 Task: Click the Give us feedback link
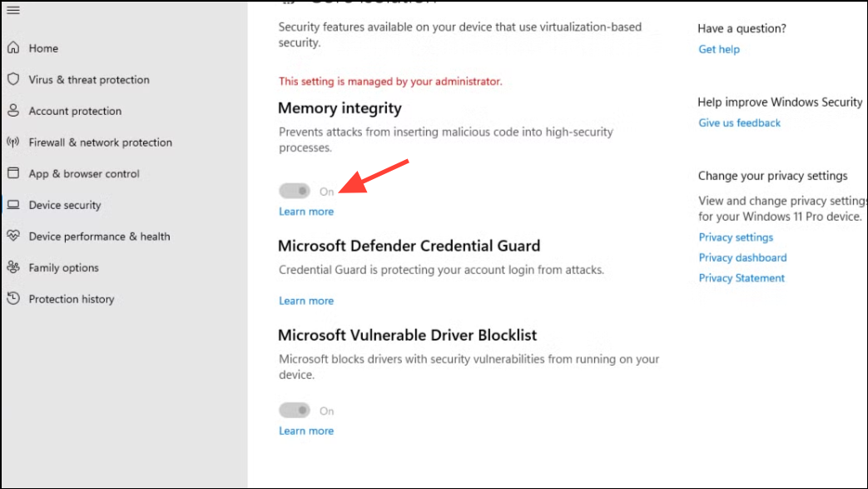tap(739, 123)
